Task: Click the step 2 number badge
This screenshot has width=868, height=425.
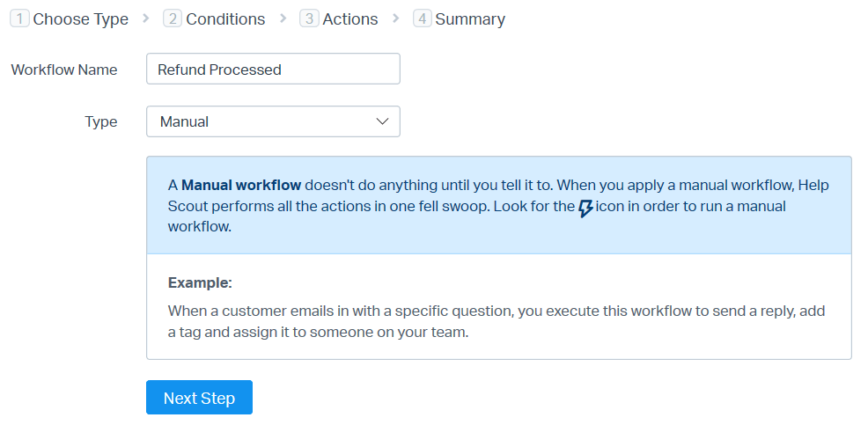Action: point(173,18)
